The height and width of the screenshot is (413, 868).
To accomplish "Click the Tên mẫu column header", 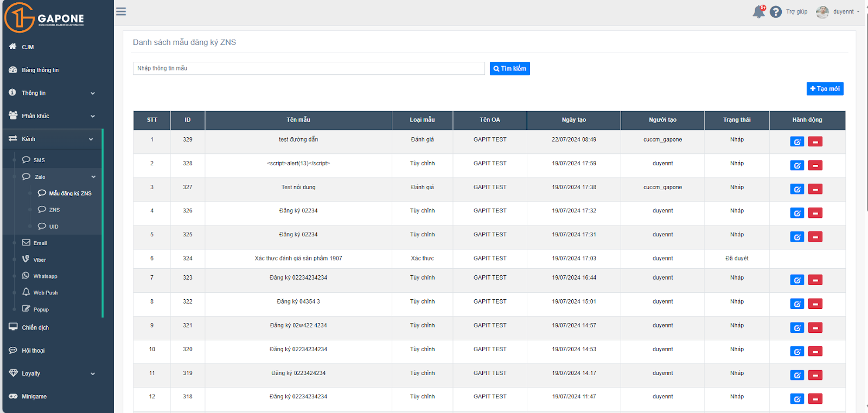I will click(x=298, y=120).
